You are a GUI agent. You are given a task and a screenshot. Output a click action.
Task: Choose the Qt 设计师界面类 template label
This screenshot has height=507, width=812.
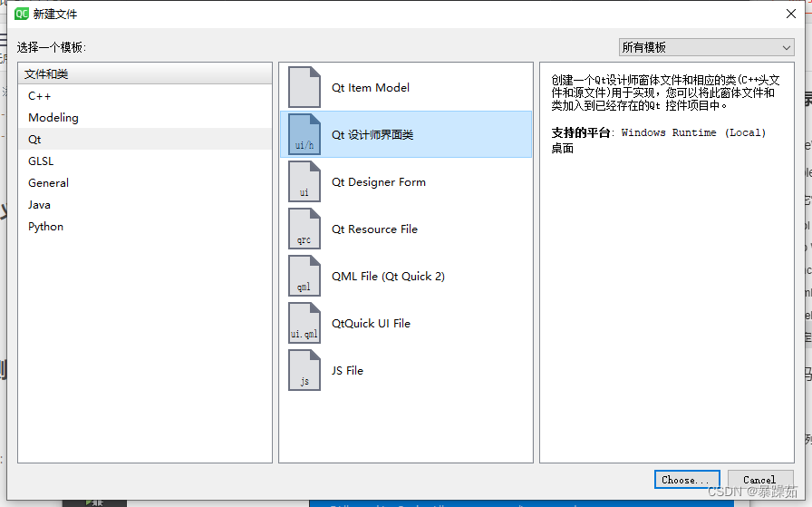click(372, 135)
